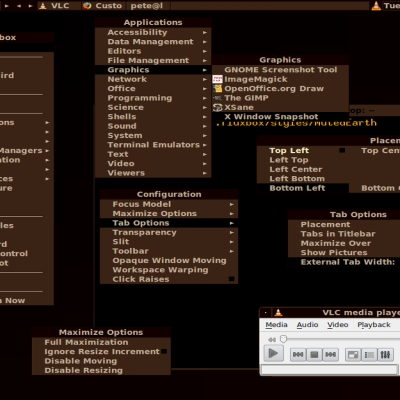The image size is (400, 400).
Task: Toggle Ignore Resize Increment option
Action: [x=164, y=351]
